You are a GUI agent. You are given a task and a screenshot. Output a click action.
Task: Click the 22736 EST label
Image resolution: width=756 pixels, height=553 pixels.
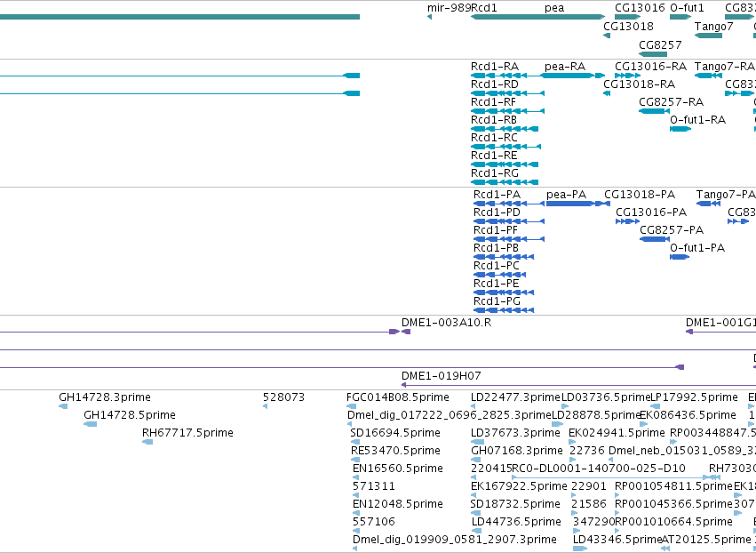pyautogui.click(x=587, y=451)
